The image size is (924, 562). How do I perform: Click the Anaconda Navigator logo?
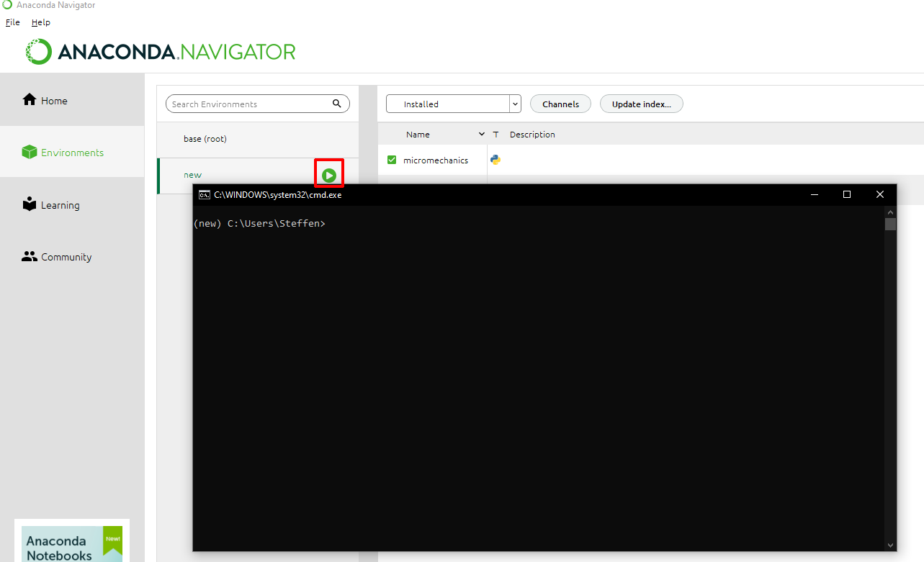[161, 52]
